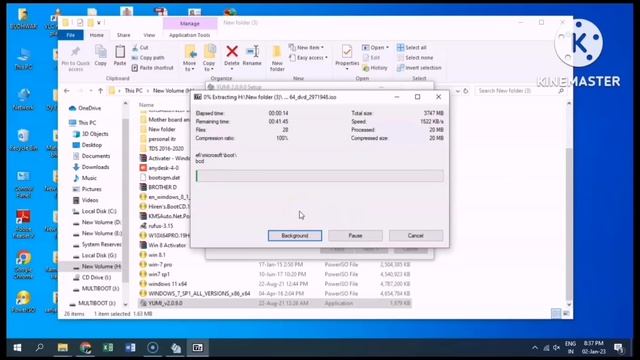The image size is (640, 360).
Task: Cancel the extraction
Action: click(416, 236)
